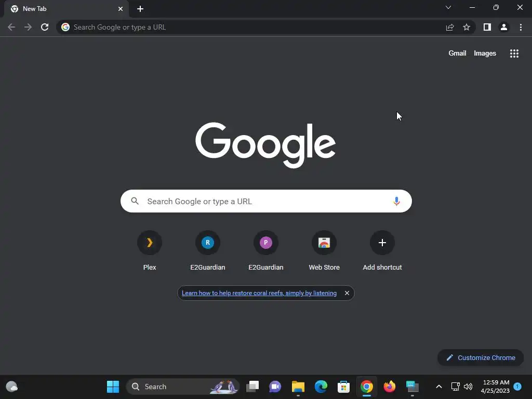Open the weather widget on the taskbar
Viewport: 532px width, 399px height.
click(x=12, y=387)
